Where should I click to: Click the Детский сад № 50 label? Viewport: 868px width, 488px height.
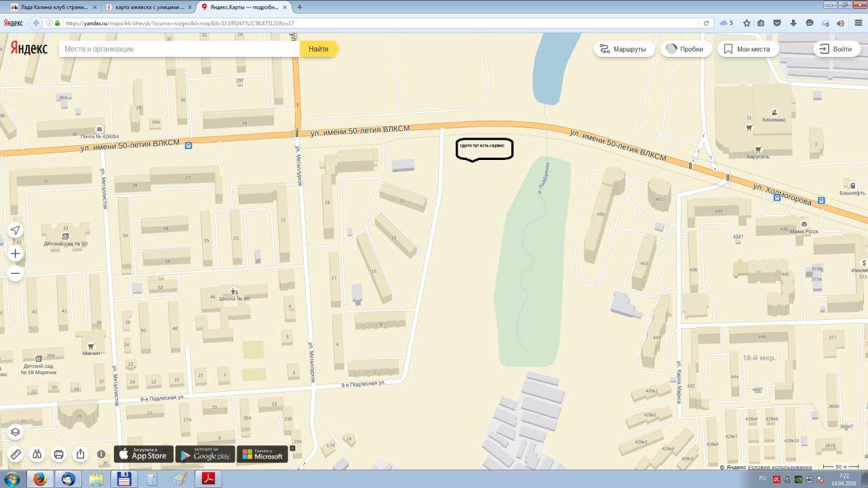(65, 243)
